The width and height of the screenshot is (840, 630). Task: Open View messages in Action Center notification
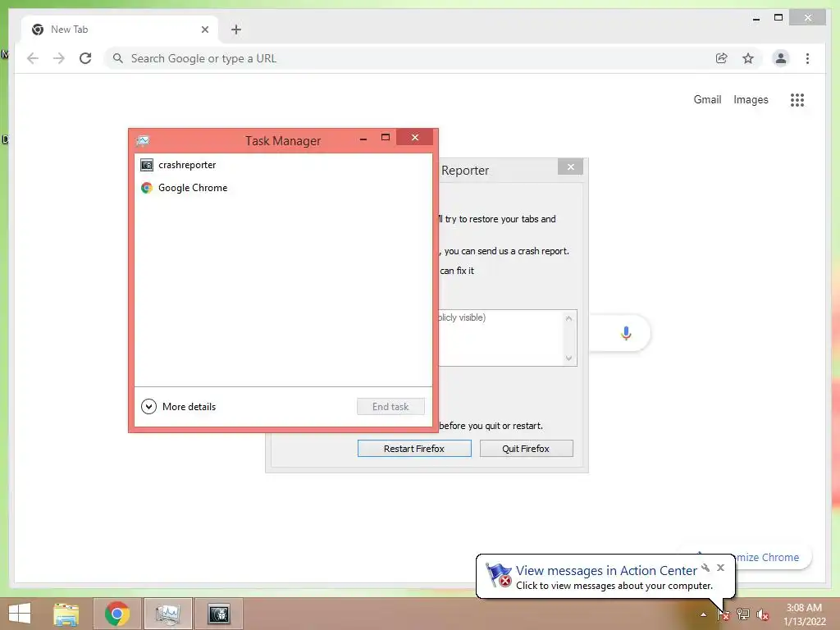point(606,571)
